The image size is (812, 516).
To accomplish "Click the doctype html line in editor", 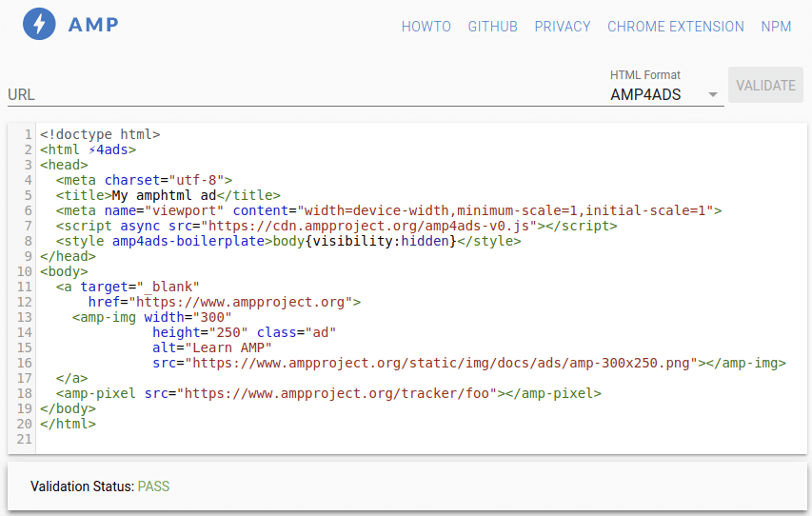I will point(100,134).
